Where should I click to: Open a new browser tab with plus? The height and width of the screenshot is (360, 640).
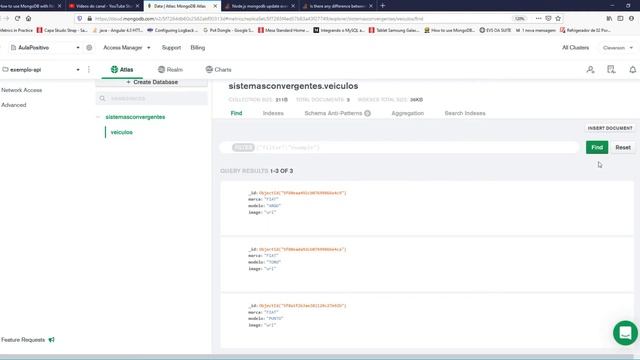382,6
